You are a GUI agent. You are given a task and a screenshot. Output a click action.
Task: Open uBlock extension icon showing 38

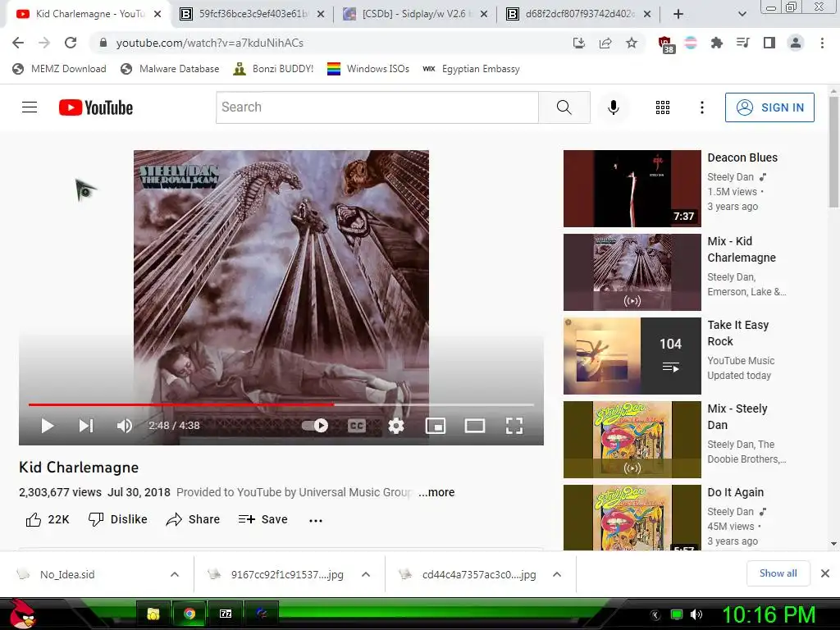pos(665,44)
